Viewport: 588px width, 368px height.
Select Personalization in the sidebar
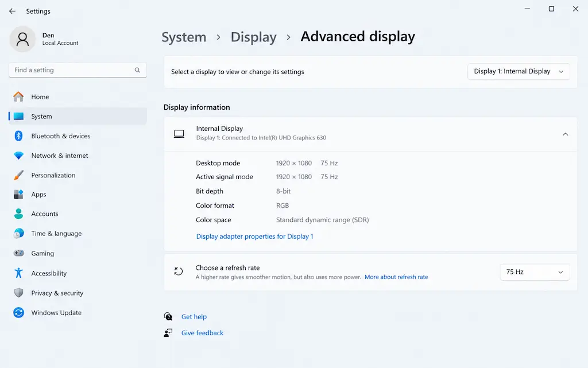pyautogui.click(x=78, y=175)
